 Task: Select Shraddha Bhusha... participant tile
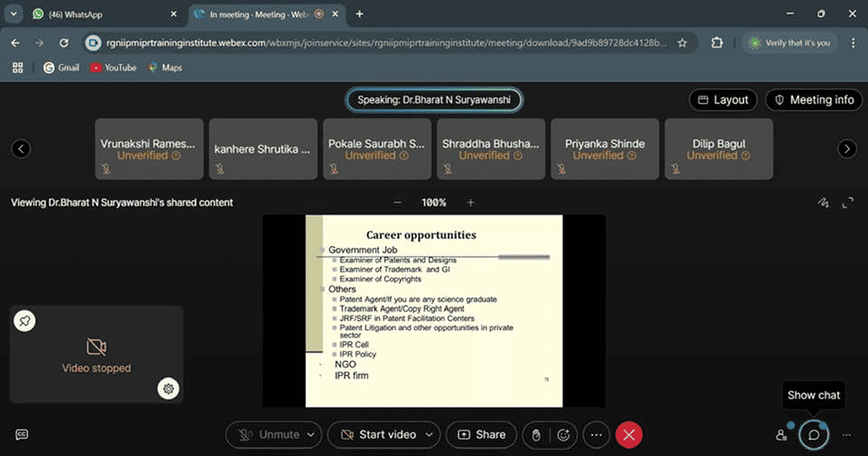[491, 148]
